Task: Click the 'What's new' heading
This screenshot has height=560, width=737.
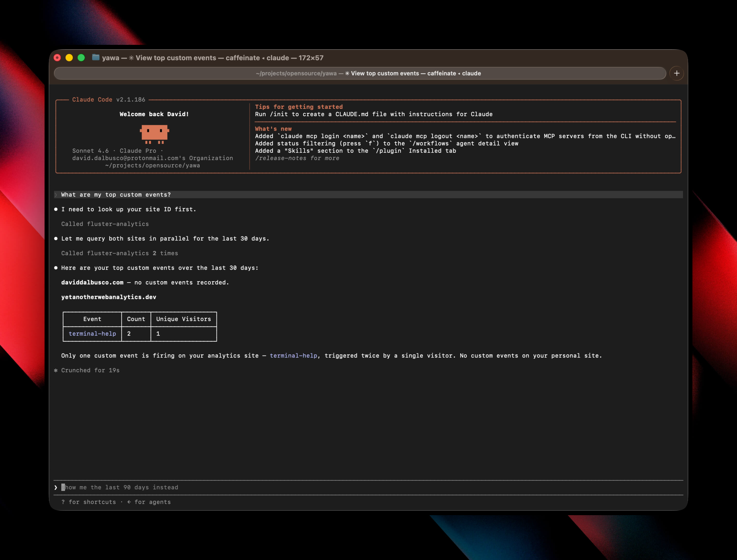Action: (x=273, y=129)
